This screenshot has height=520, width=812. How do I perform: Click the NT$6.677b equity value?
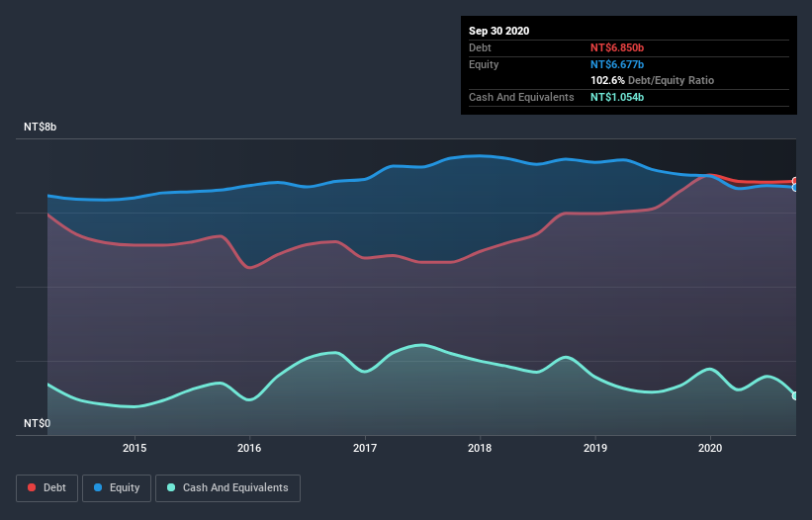coord(617,64)
